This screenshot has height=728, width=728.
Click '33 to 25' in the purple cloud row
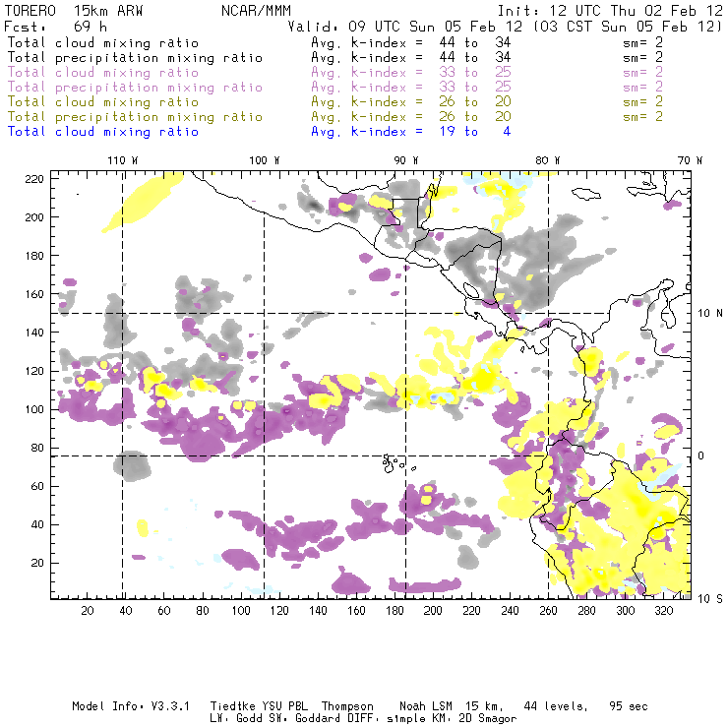475,72
